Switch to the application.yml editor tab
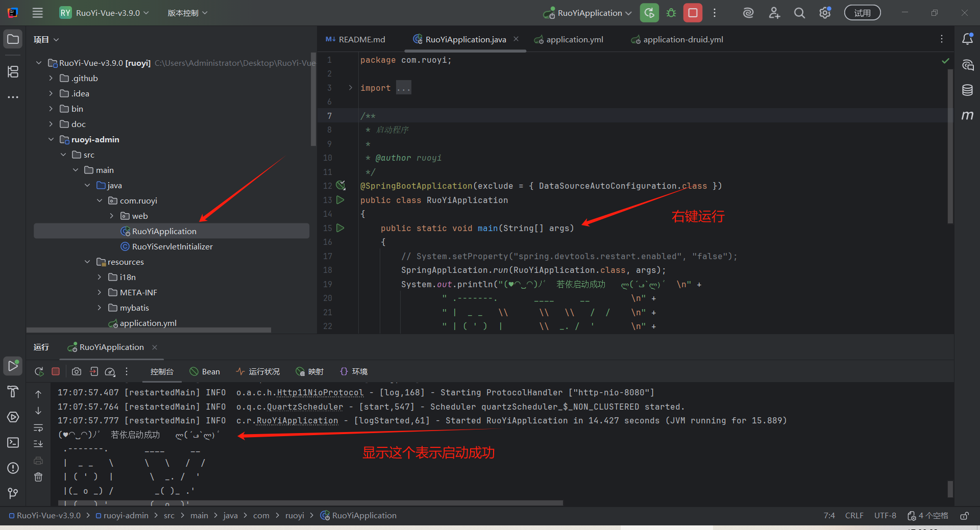 [x=574, y=39]
